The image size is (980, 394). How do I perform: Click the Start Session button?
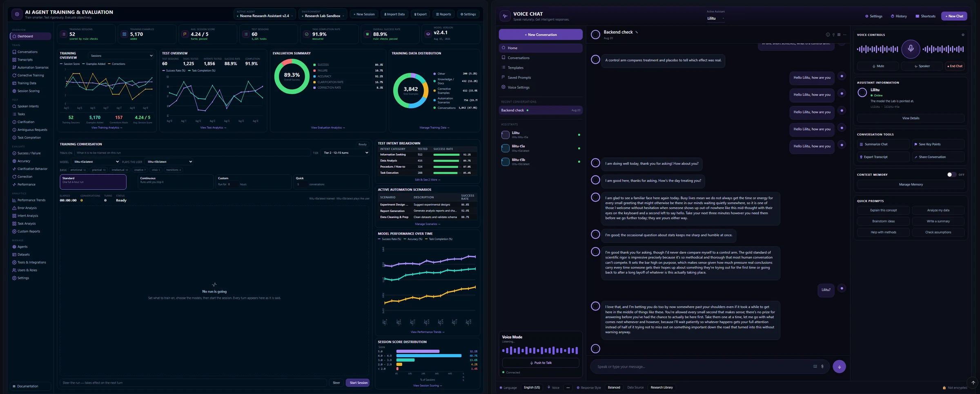pyautogui.click(x=358, y=383)
